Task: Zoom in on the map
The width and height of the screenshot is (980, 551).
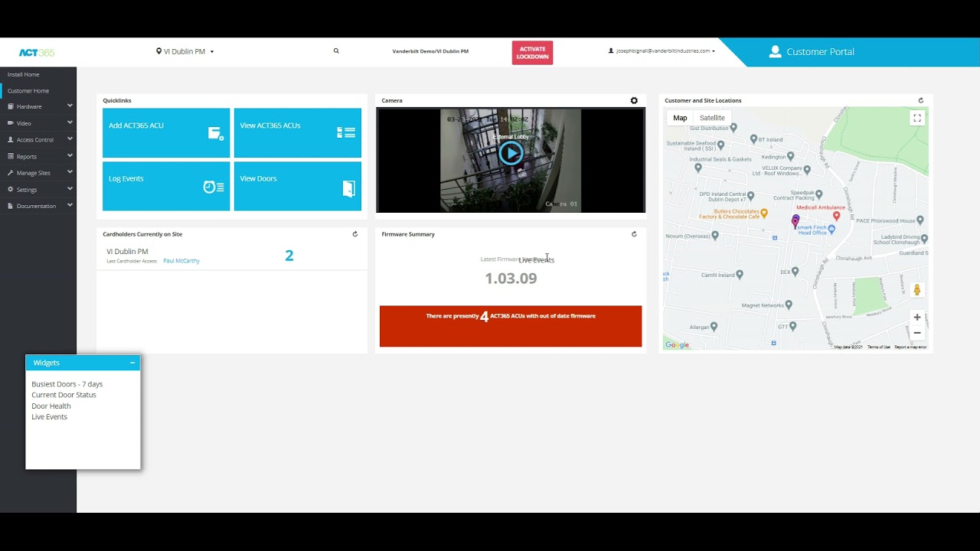Action: tap(917, 317)
